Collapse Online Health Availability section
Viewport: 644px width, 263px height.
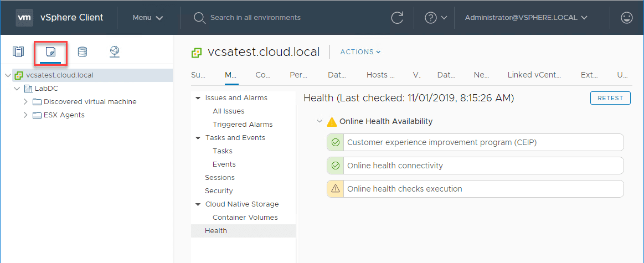pyautogui.click(x=320, y=121)
